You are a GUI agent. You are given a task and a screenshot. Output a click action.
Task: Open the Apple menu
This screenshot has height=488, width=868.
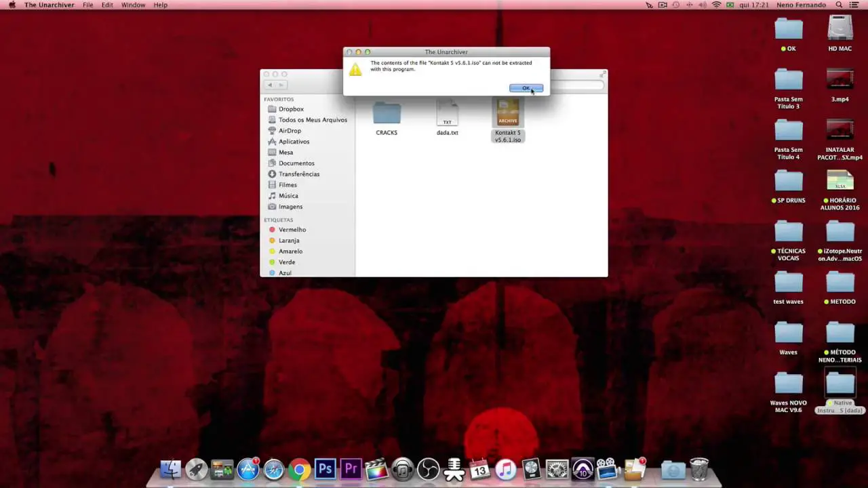12,5
